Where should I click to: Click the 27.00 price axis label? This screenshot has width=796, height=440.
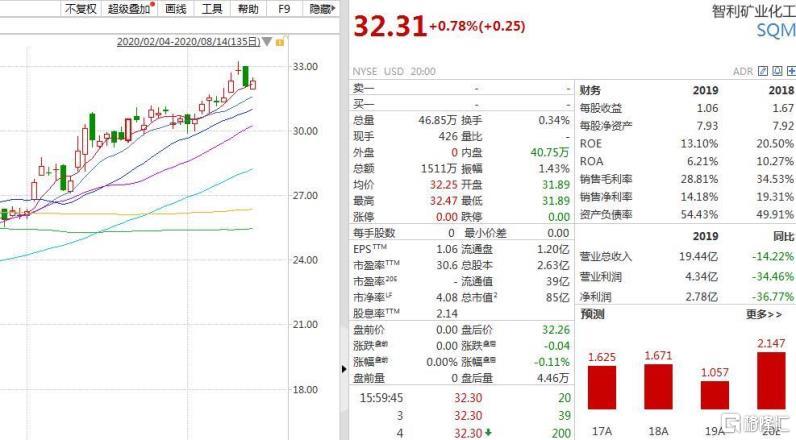305,195
